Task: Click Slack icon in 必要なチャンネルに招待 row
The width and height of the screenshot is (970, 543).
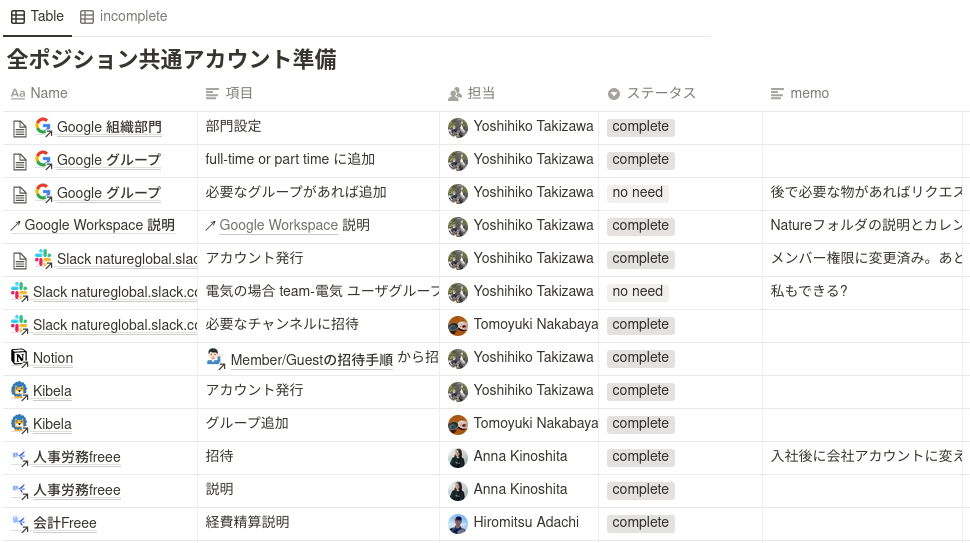Action: (20, 325)
